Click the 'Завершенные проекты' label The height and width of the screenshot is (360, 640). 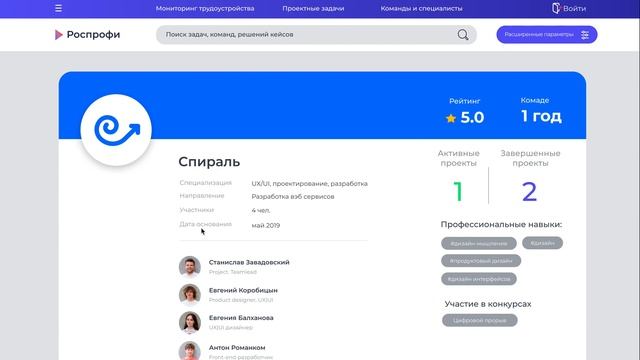[x=530, y=158]
